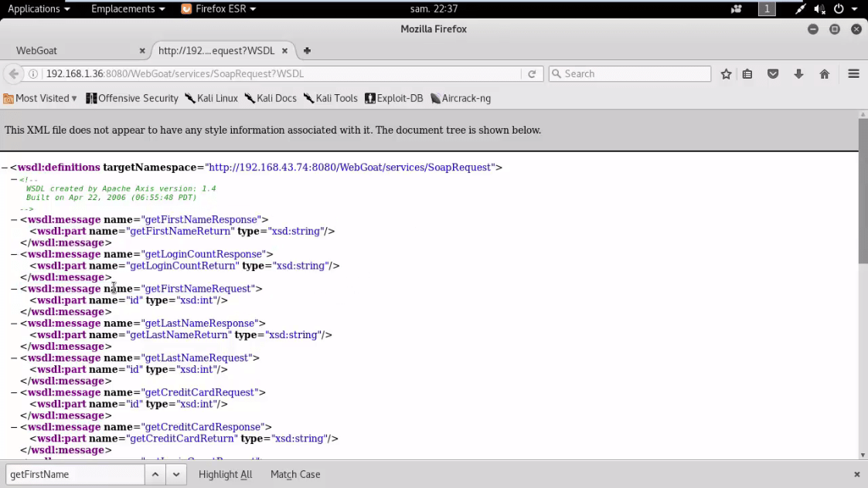Go to Firefox home page
Image resolution: width=868 pixels, height=488 pixels.
(824, 73)
